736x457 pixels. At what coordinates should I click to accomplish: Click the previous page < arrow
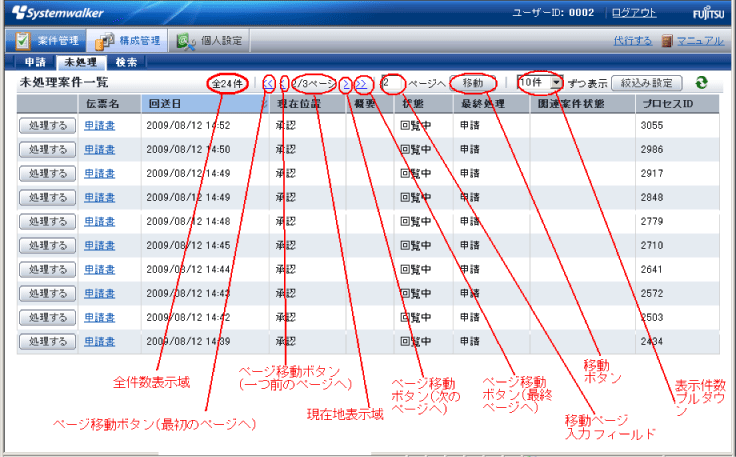[x=283, y=84]
